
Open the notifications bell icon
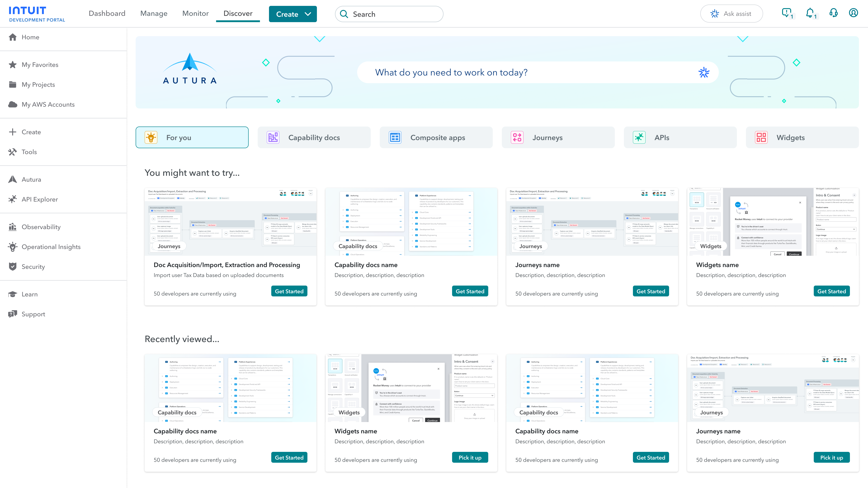pos(810,13)
